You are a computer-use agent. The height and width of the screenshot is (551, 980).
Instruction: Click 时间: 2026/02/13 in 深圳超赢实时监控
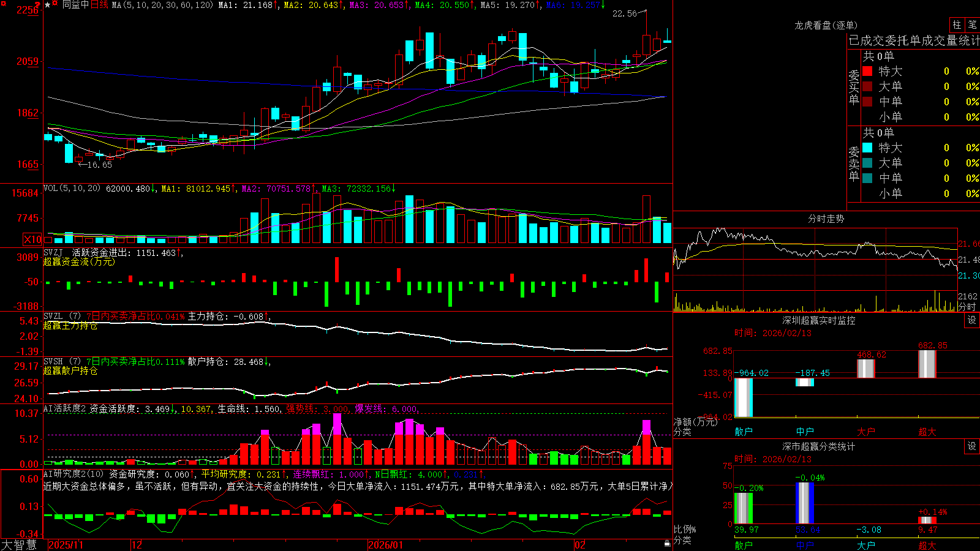773,333
